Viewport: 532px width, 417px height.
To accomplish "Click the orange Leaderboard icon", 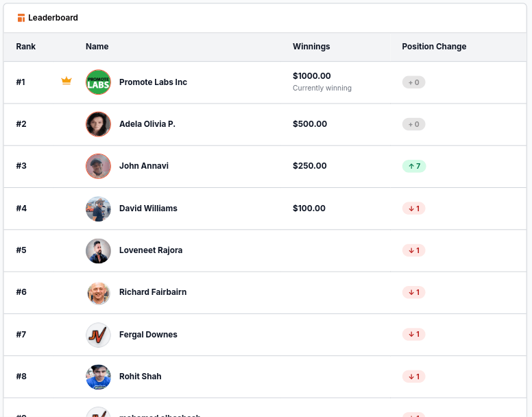I will click(21, 18).
